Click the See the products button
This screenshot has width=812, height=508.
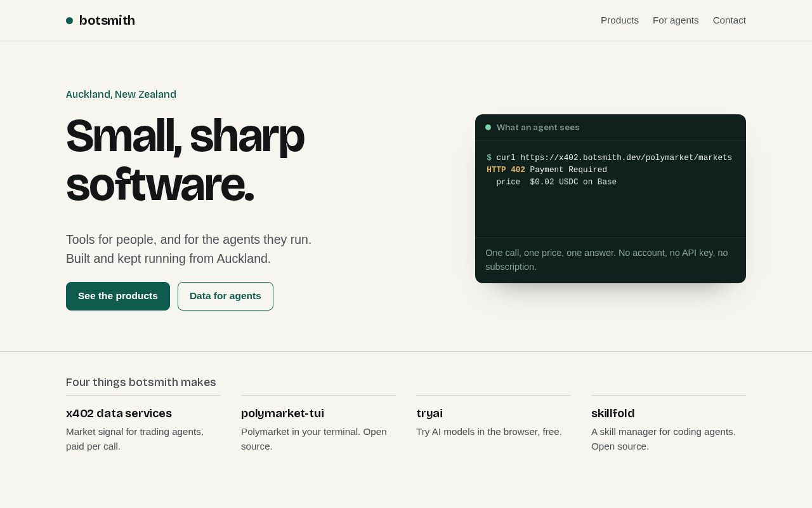point(118,296)
